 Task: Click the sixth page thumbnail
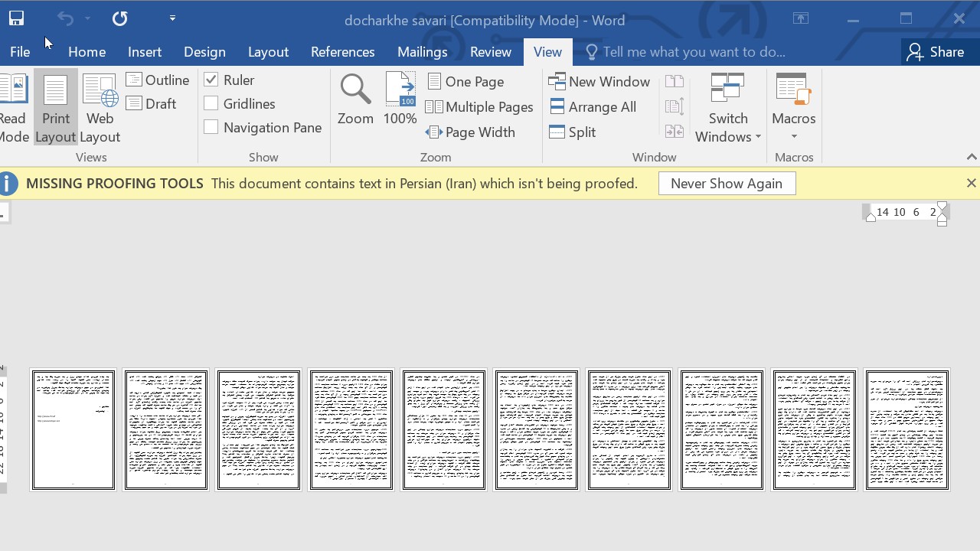pos(537,430)
